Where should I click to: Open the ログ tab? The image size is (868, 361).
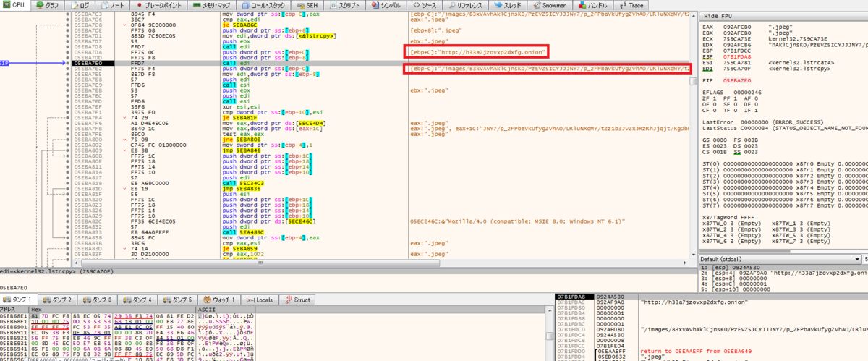point(80,5)
